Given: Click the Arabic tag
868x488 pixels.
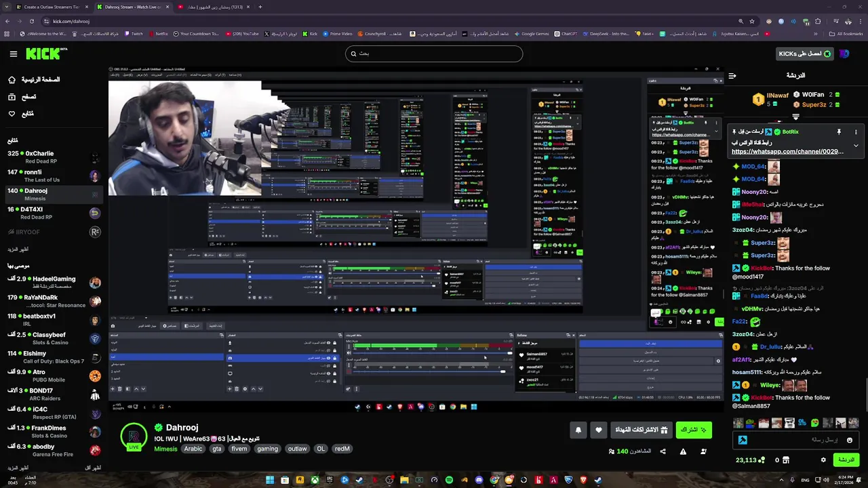Looking at the screenshot, I should click(193, 449).
